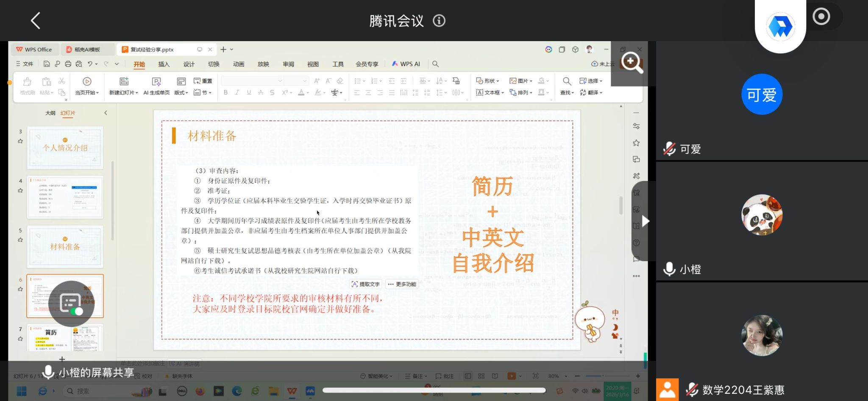Click the magnifier zoom-in icon on shared screen
This screenshot has width=868, height=401.
point(632,63)
